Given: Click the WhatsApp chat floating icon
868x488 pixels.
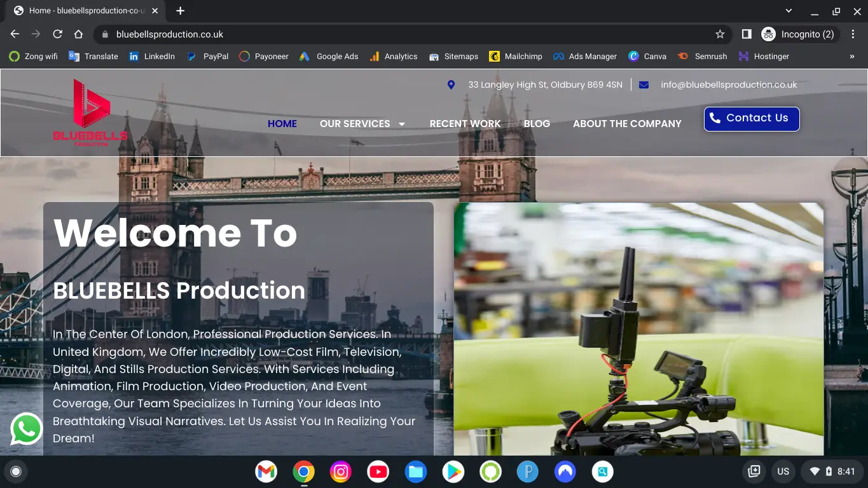Looking at the screenshot, I should tap(26, 429).
